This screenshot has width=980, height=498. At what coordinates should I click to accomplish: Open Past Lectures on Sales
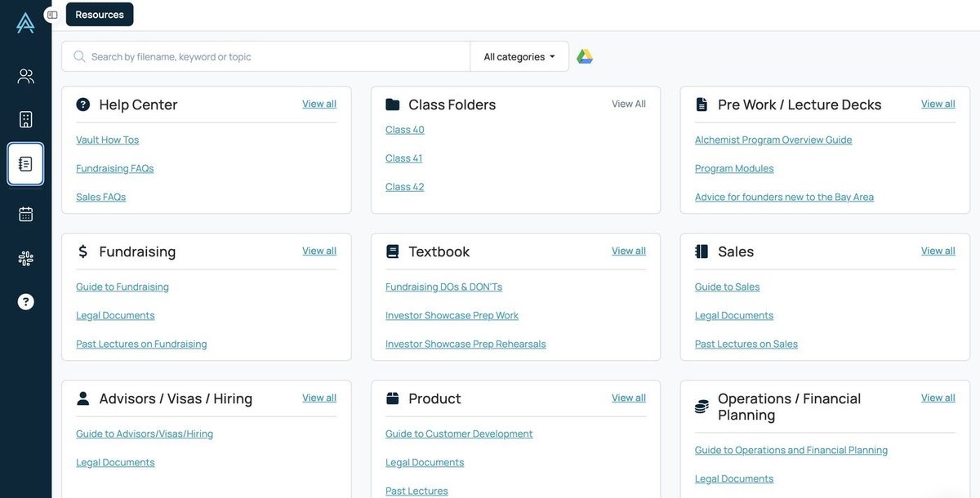point(746,344)
